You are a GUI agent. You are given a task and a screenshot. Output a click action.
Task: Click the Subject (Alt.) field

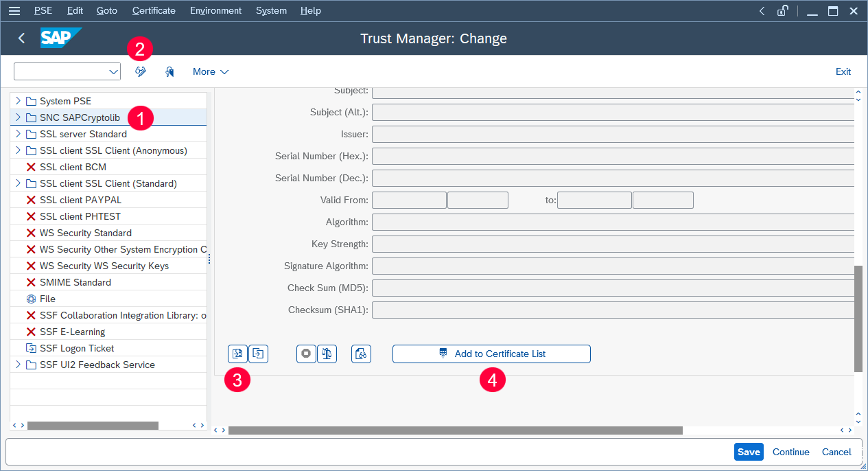click(x=613, y=112)
